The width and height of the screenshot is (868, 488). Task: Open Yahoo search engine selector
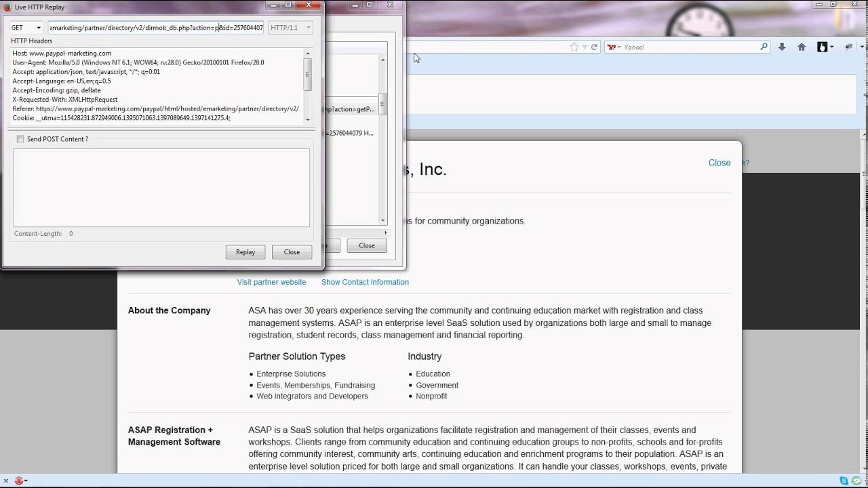click(614, 47)
